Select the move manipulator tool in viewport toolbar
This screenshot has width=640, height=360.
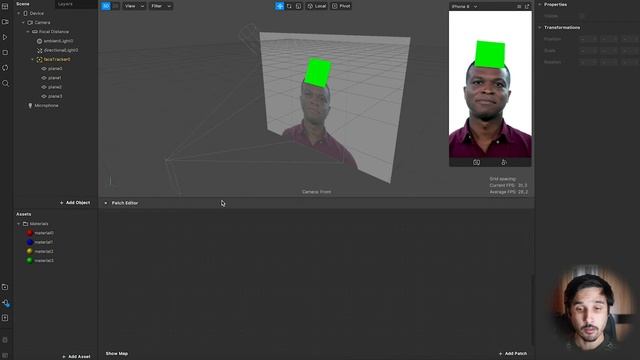pos(279,6)
